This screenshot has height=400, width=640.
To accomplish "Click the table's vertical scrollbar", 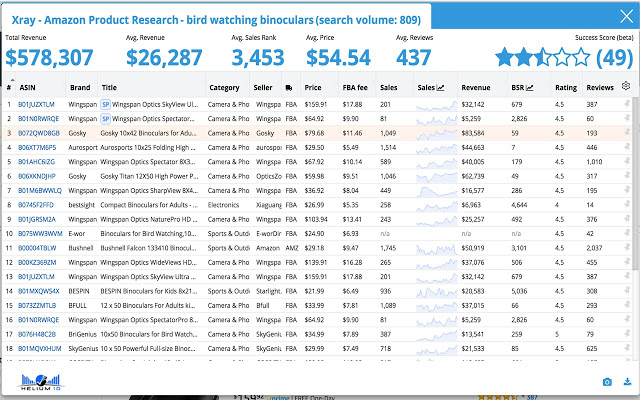I will click(x=635, y=184).
